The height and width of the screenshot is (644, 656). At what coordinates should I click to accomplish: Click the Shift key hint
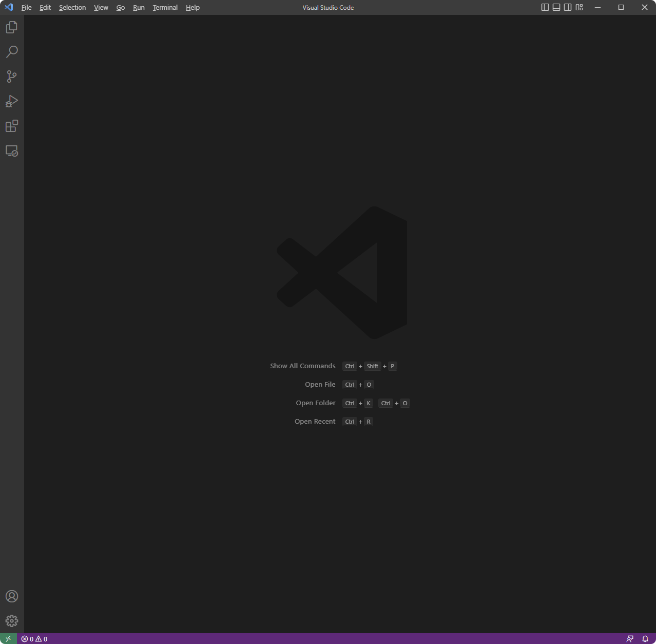373,366
